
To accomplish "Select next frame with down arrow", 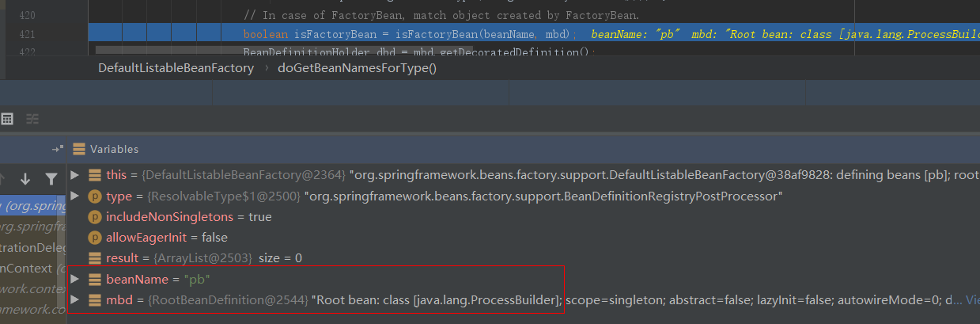I will [x=25, y=179].
